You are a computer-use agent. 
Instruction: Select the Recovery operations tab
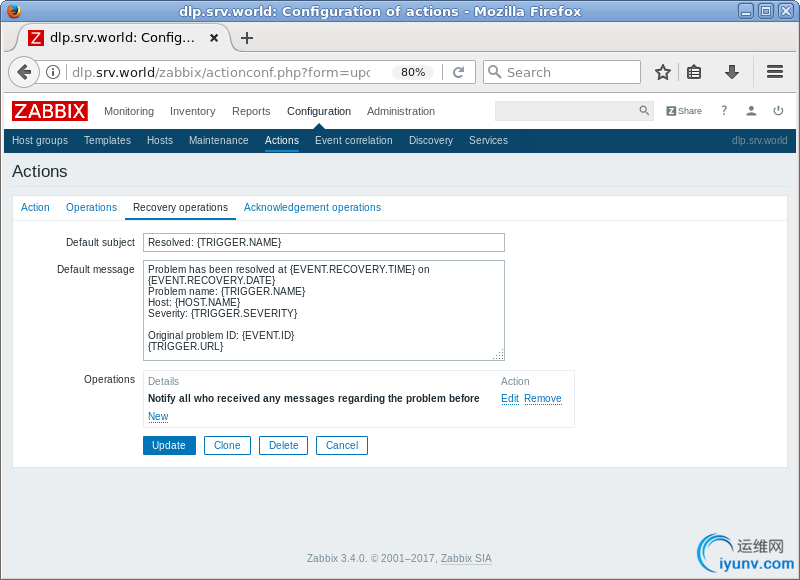pos(180,207)
